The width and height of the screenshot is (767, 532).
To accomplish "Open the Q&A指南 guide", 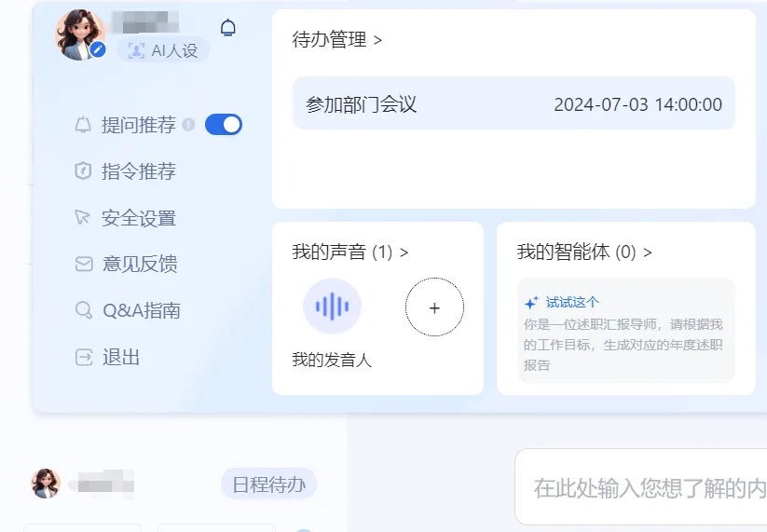I will click(141, 311).
